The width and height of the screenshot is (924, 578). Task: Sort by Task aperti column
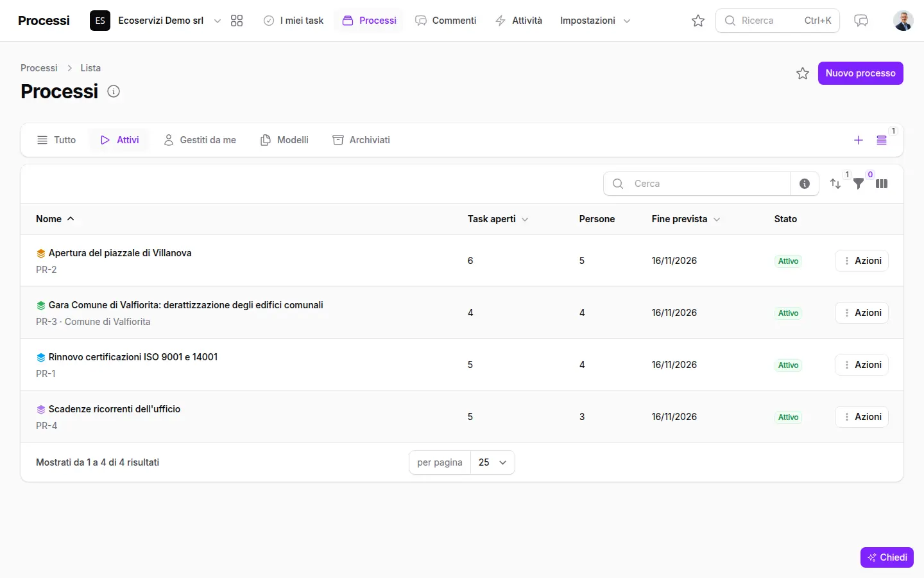click(x=498, y=219)
